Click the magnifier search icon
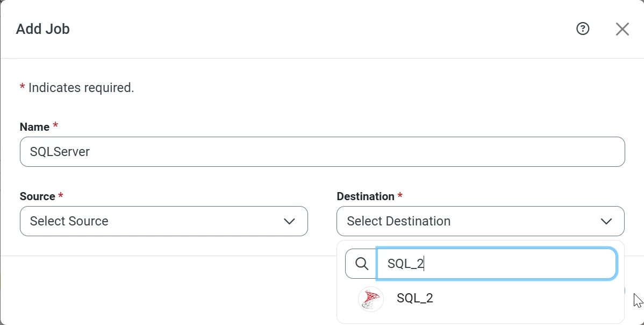644x325 pixels. pyautogui.click(x=362, y=264)
